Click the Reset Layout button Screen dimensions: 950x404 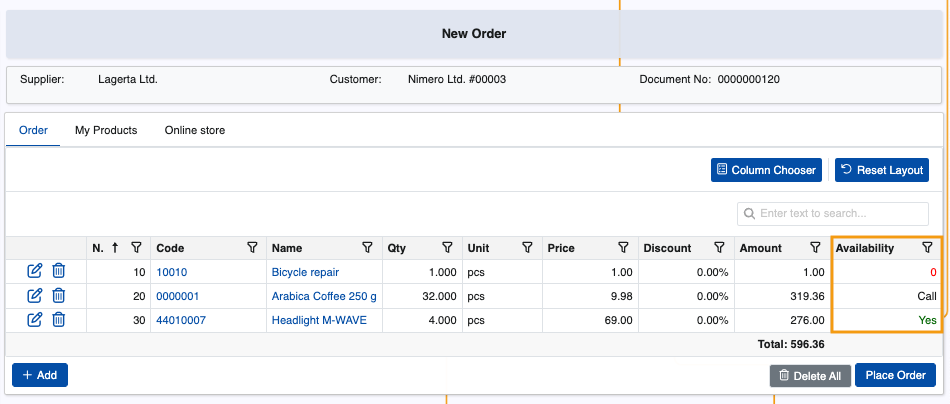click(x=882, y=170)
